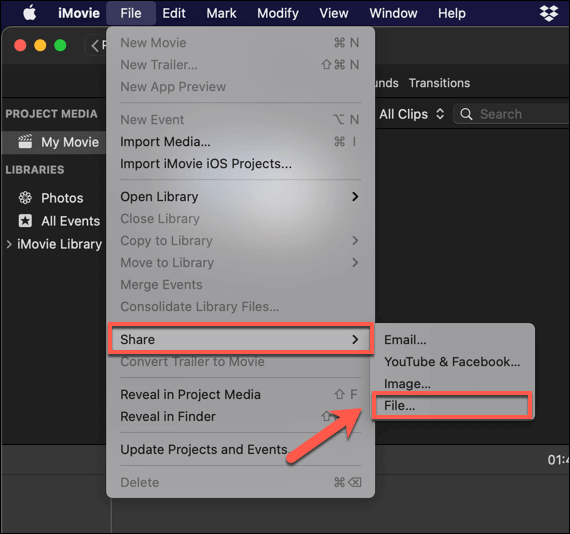Open the Window menu

coord(393,13)
